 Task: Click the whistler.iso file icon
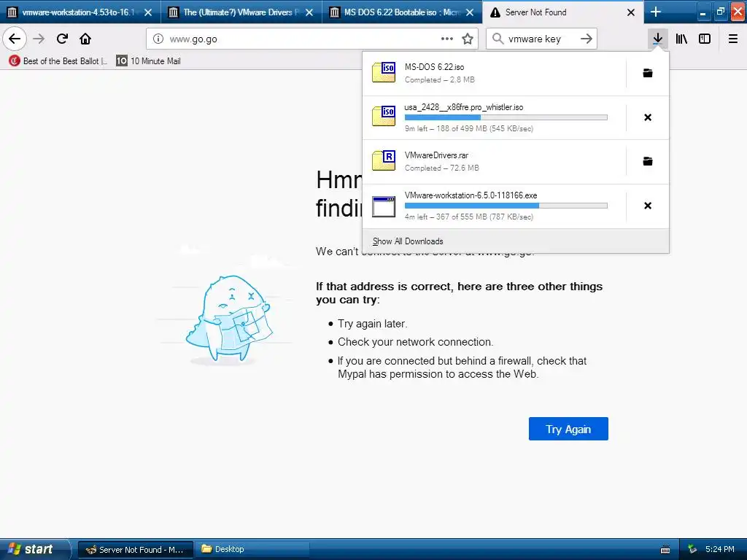pyautogui.click(x=384, y=117)
